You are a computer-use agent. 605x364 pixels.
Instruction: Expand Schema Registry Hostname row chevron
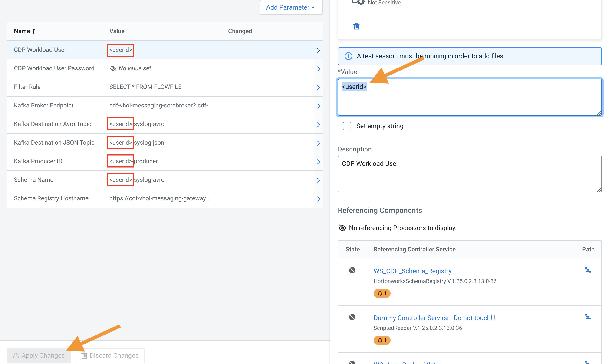318,199
